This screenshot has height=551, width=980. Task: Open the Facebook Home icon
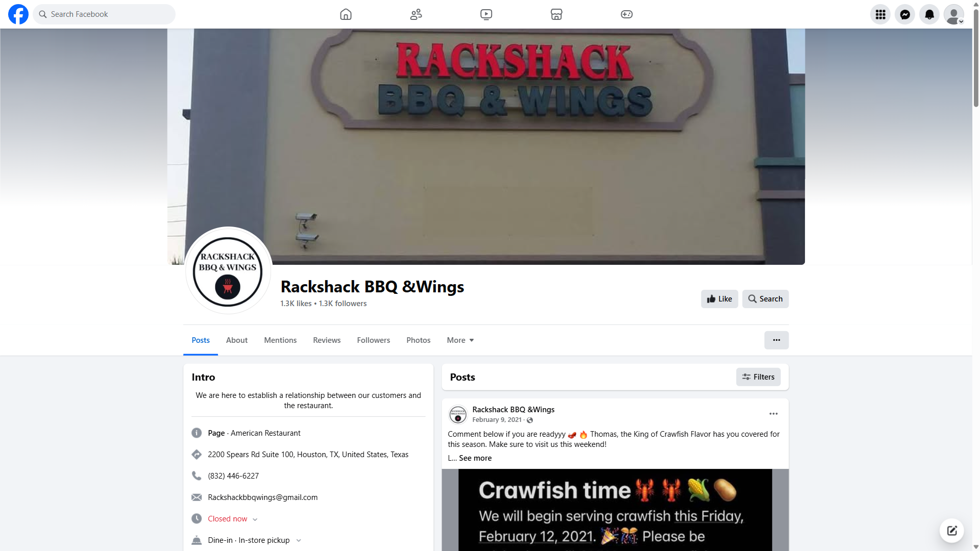click(x=346, y=14)
